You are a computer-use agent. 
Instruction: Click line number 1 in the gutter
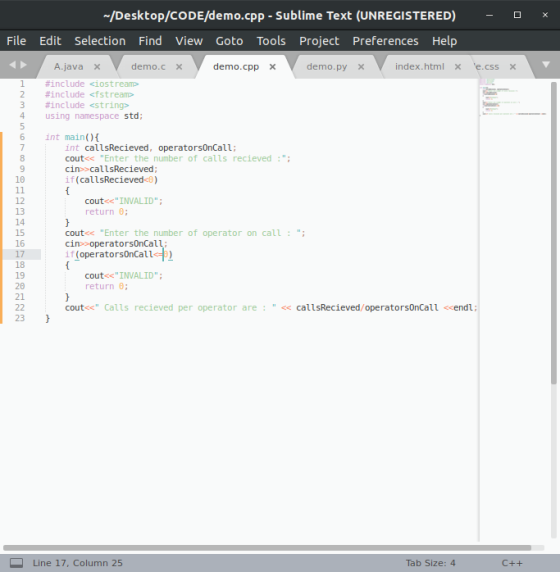pos(22,84)
